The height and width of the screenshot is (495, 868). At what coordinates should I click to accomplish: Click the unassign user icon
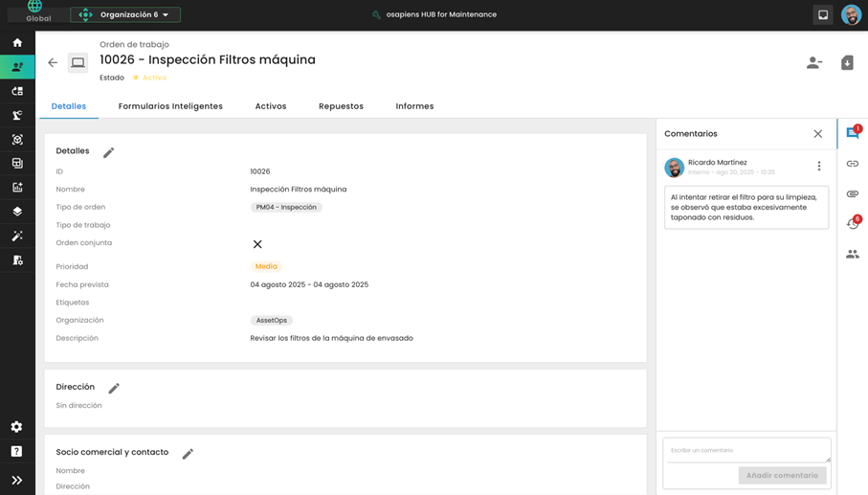point(813,63)
